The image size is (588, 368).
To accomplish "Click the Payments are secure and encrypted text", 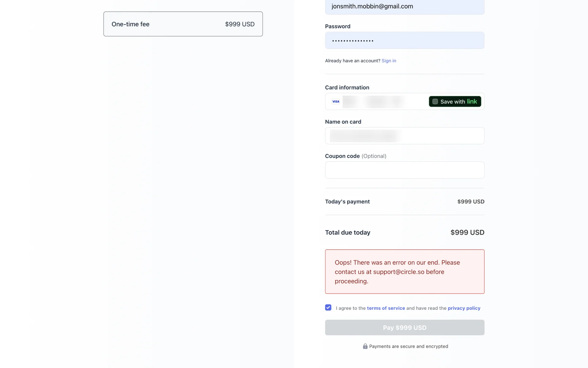I will (408, 347).
